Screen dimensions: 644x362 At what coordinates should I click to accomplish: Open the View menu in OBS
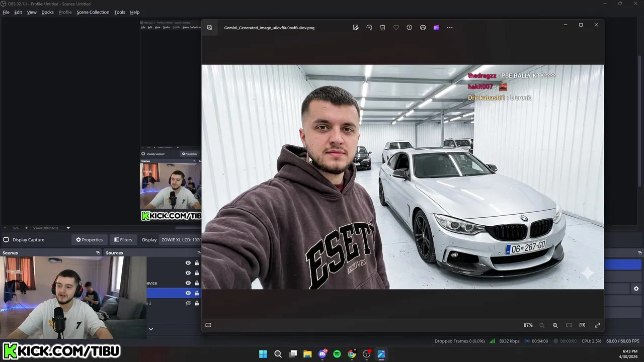(32, 12)
